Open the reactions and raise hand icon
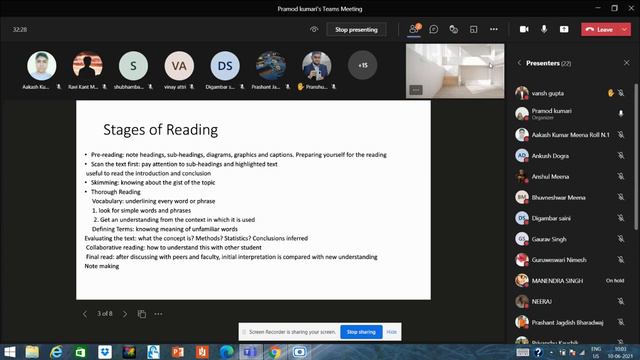The image size is (640, 360). (453, 29)
